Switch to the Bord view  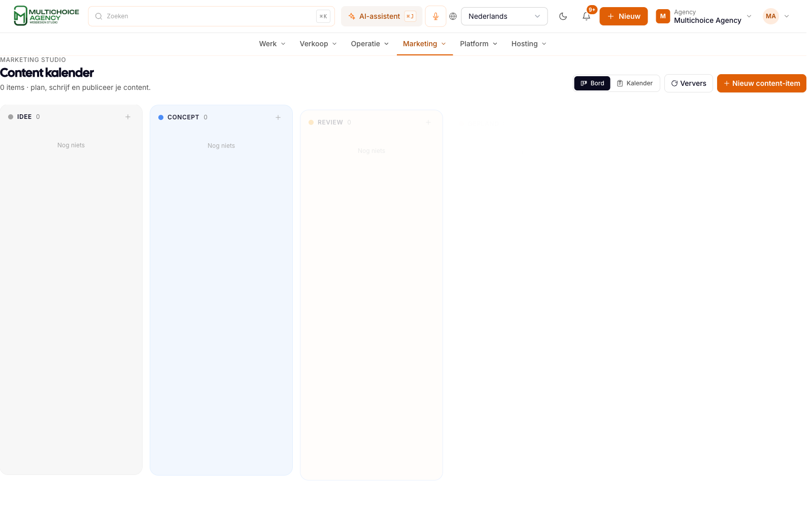click(592, 83)
